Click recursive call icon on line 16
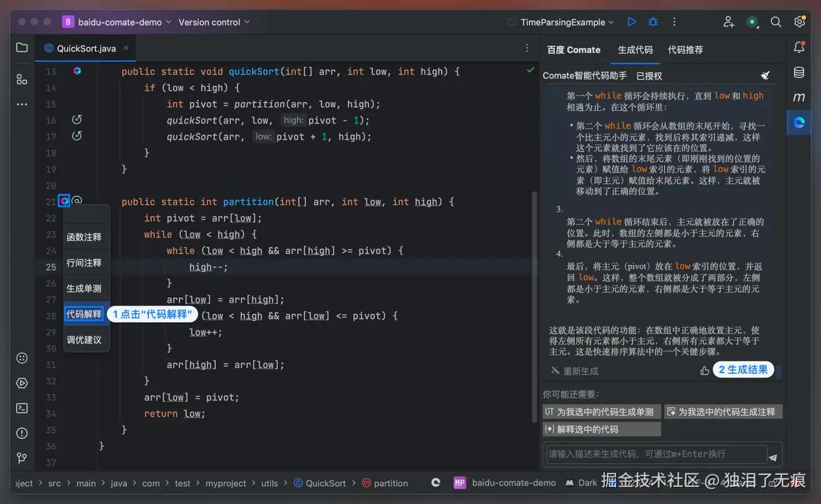Image resolution: width=821 pixels, height=504 pixels. tap(77, 120)
